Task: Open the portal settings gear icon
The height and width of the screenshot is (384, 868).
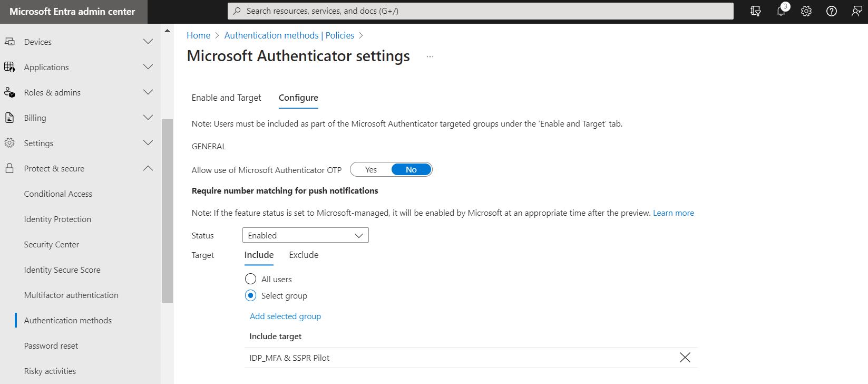Action: pyautogui.click(x=806, y=11)
